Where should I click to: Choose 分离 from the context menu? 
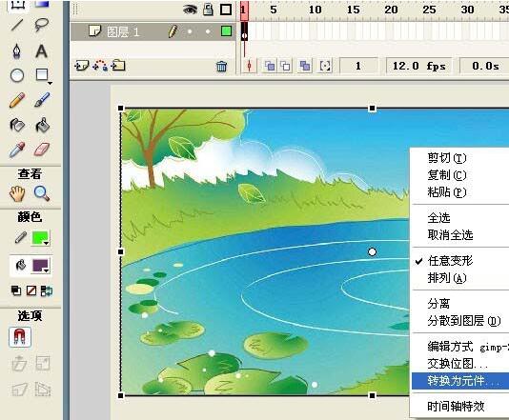coord(438,304)
